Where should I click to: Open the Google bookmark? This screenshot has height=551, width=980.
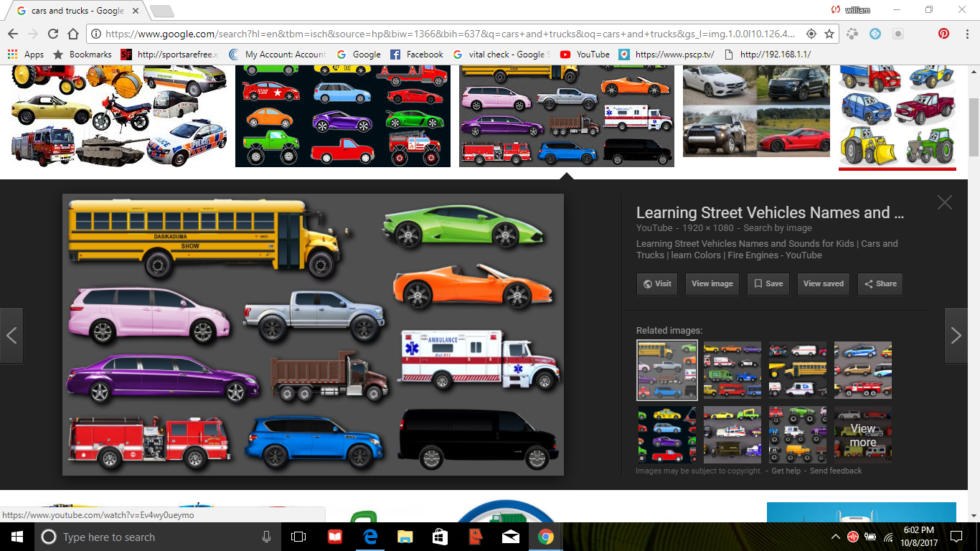pos(359,55)
